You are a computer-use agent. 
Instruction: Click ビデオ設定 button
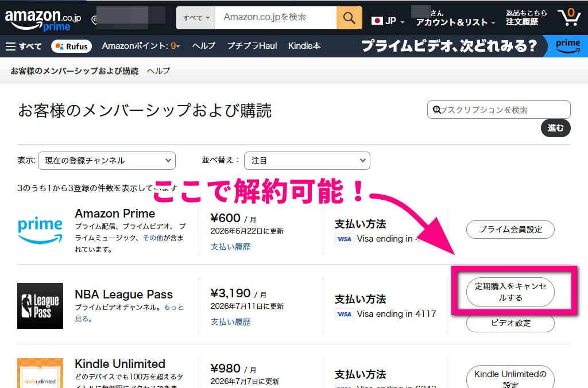pos(510,323)
